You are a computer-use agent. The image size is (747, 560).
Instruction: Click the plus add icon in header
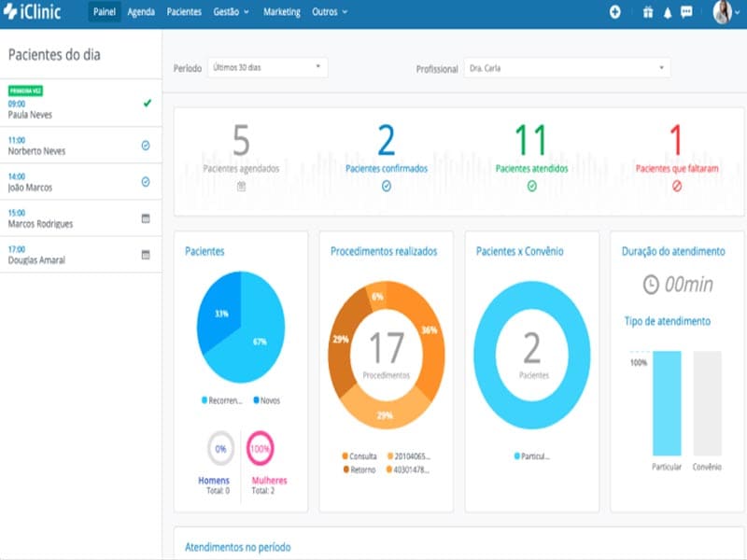point(615,12)
